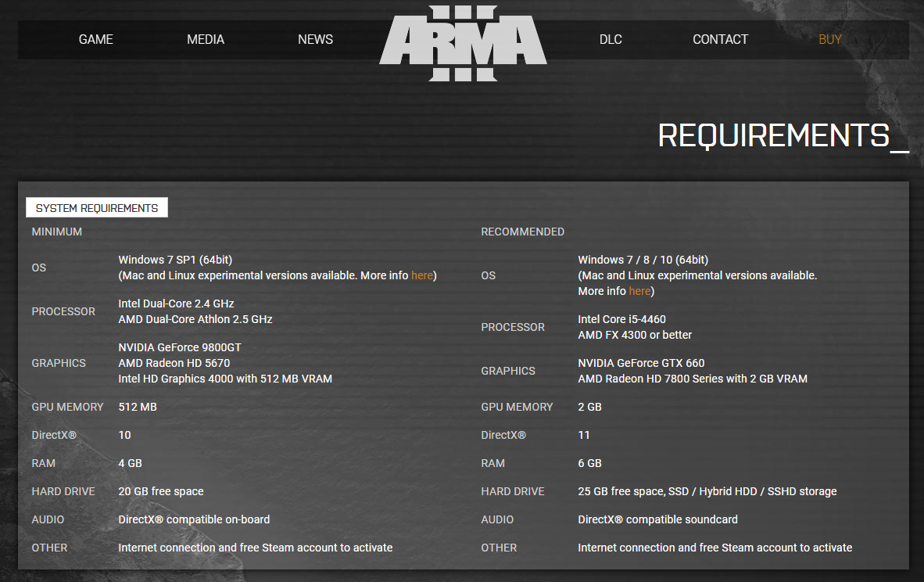Click the orange BUY menu link
This screenshot has height=582, width=924.
coord(829,40)
